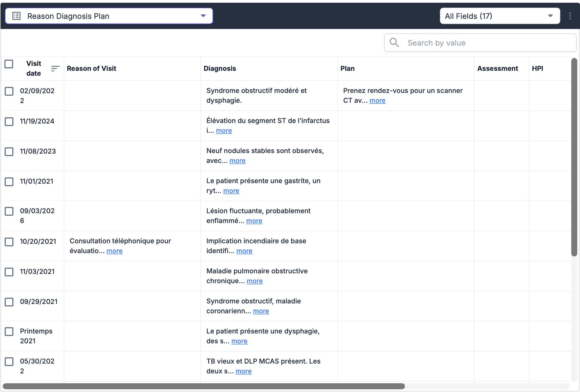The width and height of the screenshot is (580, 392).
Task: Click the vertical scrollbar on the right
Action: coord(575,156)
